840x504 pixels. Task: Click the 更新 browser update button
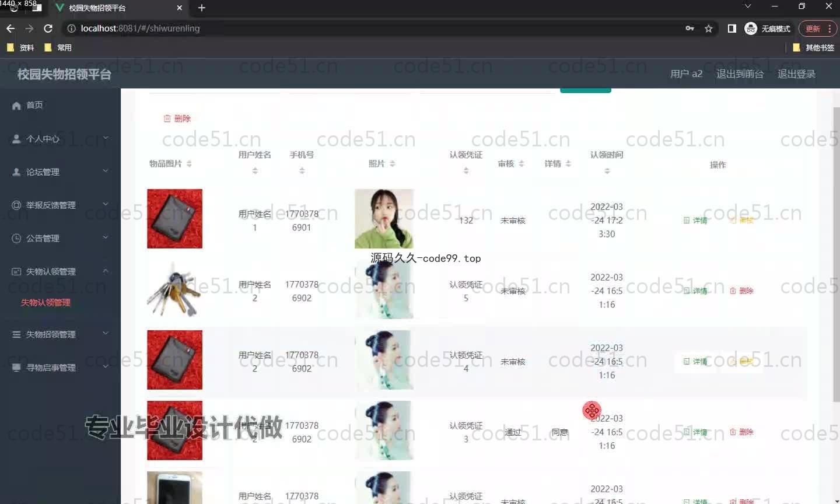pyautogui.click(x=813, y=29)
